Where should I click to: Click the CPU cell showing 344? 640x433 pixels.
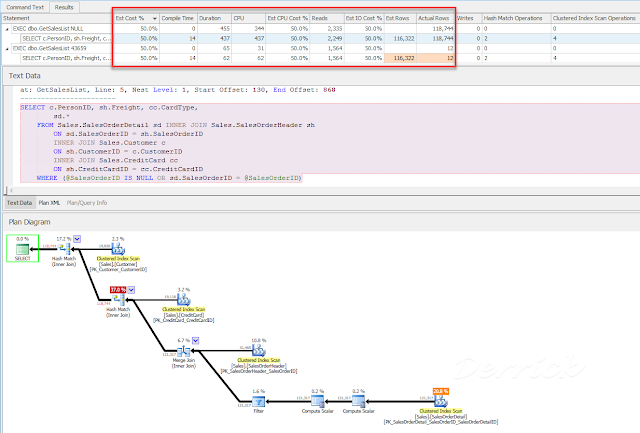(249, 29)
